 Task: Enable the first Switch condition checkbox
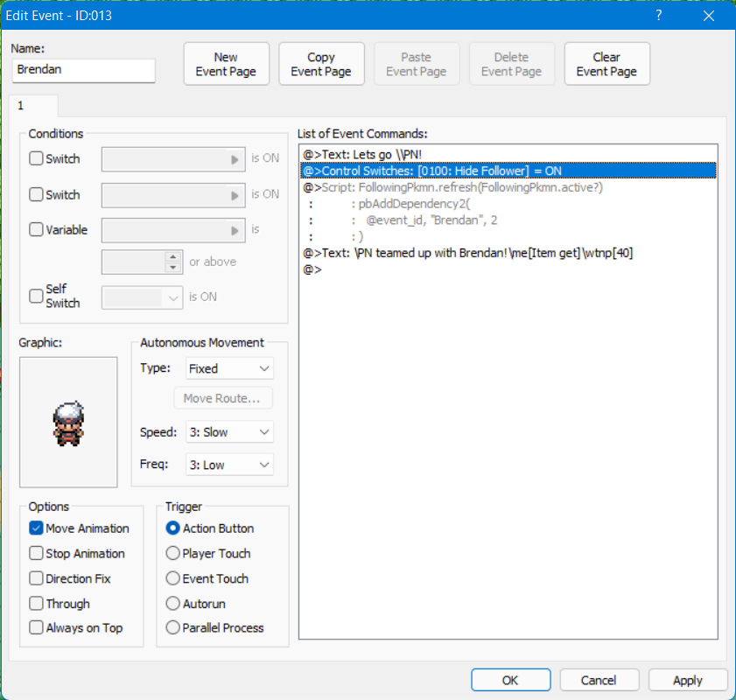(37, 159)
